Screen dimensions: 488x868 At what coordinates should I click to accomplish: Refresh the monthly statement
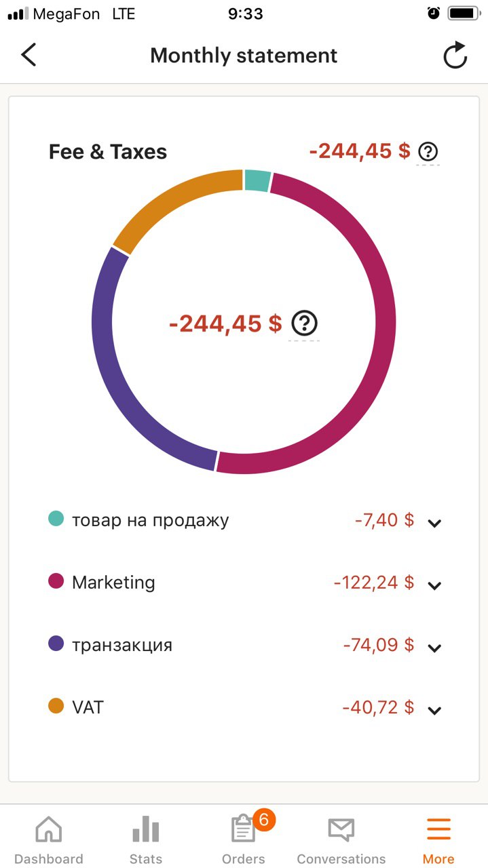pyautogui.click(x=455, y=56)
